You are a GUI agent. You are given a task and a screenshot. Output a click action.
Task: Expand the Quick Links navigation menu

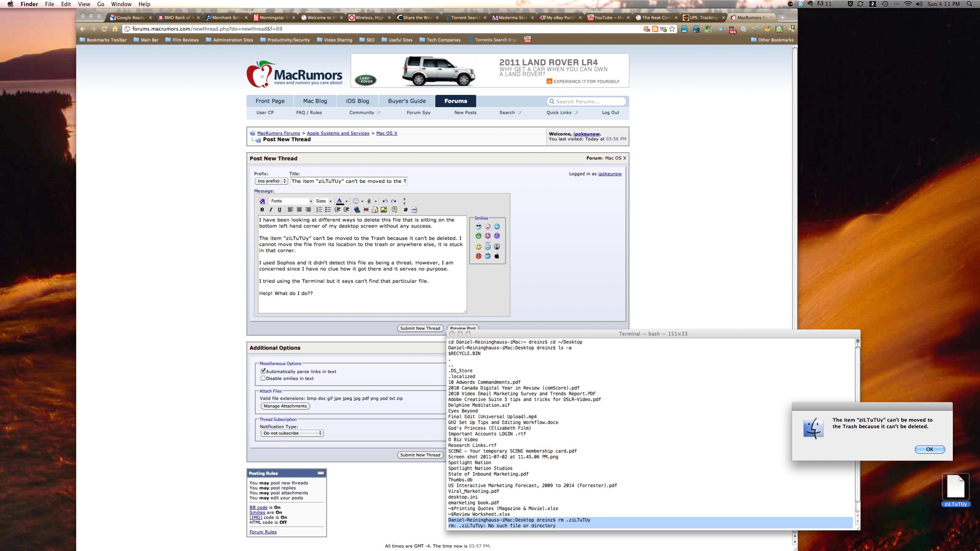562,113
